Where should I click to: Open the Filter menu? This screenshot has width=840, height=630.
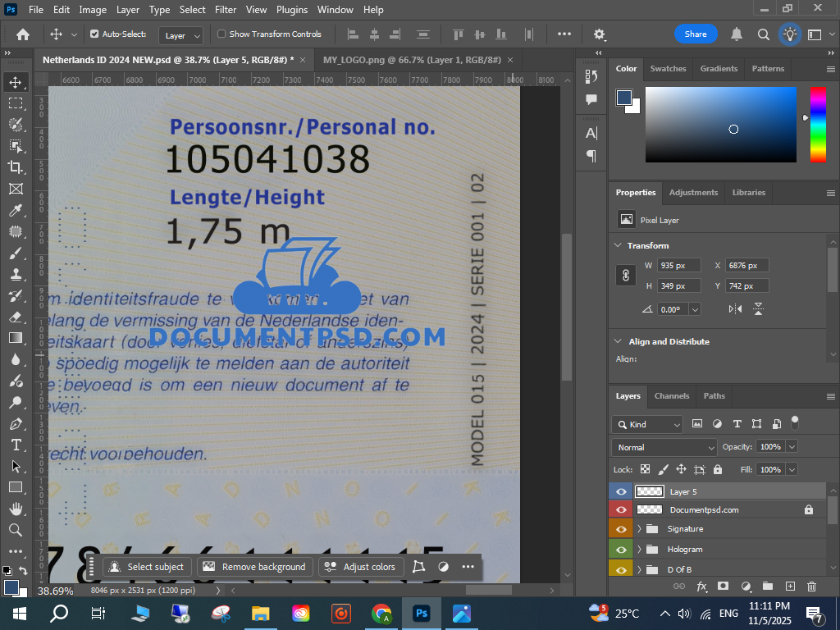(225, 10)
